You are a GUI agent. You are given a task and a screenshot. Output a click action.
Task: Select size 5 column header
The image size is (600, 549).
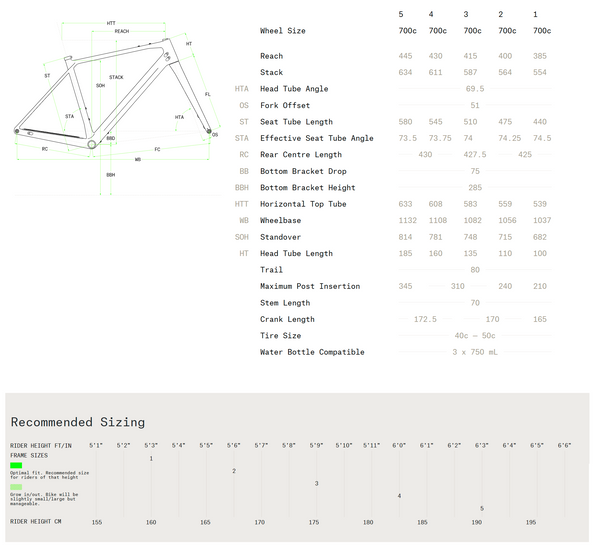401,14
